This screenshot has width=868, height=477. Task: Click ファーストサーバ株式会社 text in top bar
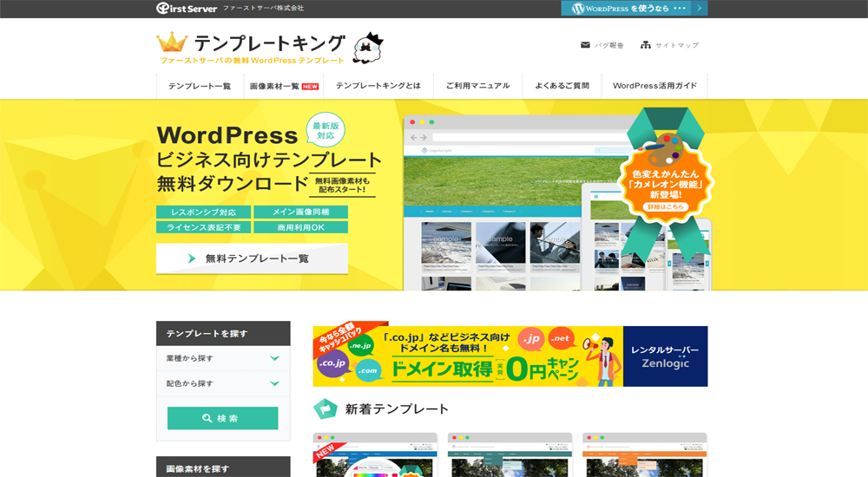[x=264, y=9]
